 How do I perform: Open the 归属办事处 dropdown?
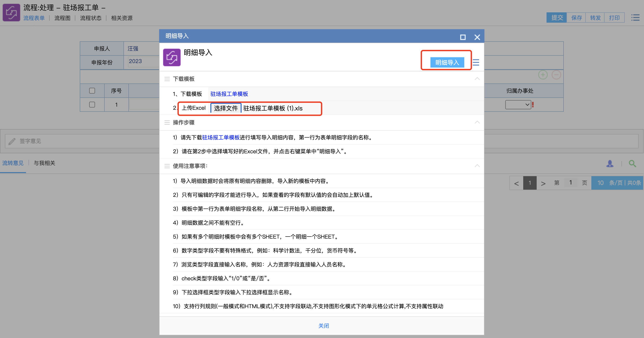click(x=518, y=105)
